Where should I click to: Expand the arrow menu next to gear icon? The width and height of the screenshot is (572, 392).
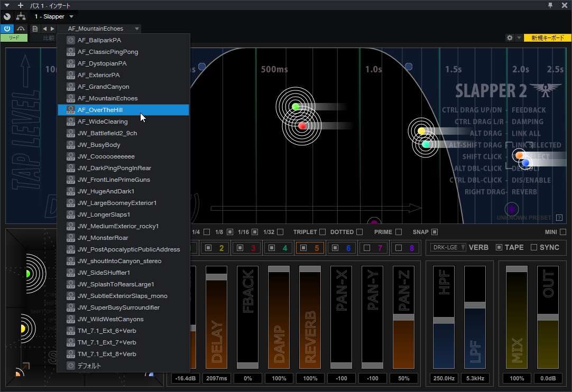[x=519, y=38]
